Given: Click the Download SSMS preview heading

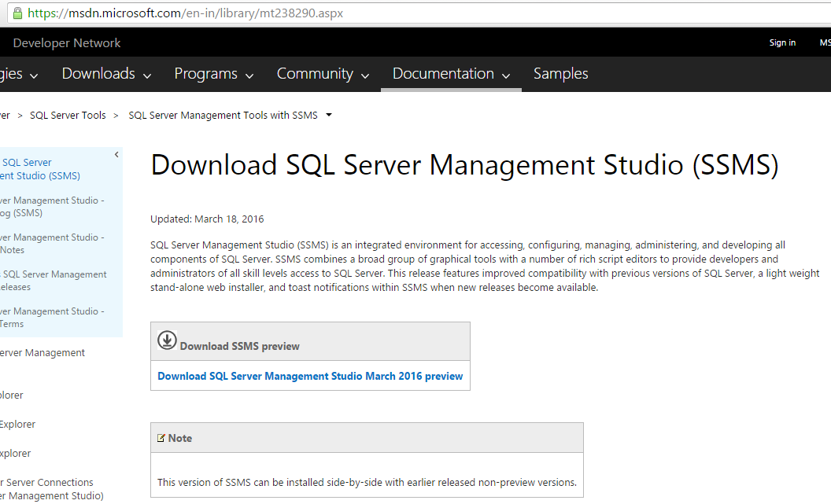Looking at the screenshot, I should click(239, 346).
